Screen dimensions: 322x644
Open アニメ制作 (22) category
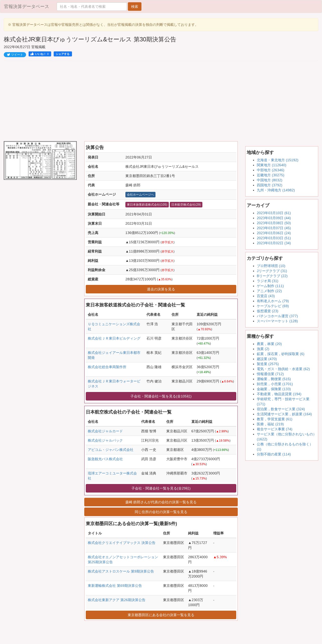[269, 291]
